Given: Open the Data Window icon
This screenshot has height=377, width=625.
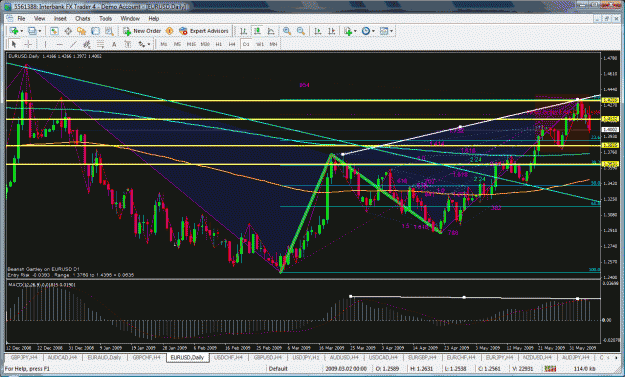Looking at the screenshot, I should 68,31.
